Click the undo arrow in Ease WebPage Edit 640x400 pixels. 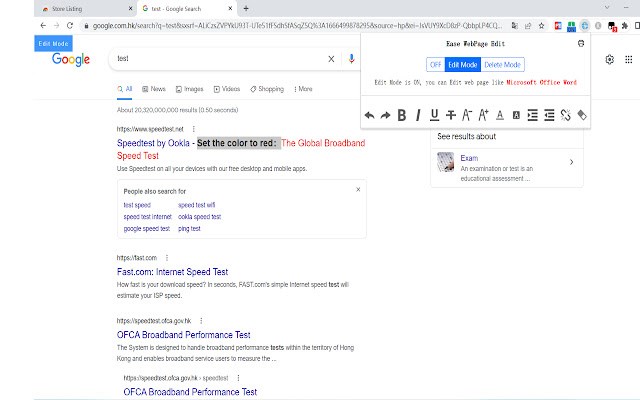pos(369,116)
